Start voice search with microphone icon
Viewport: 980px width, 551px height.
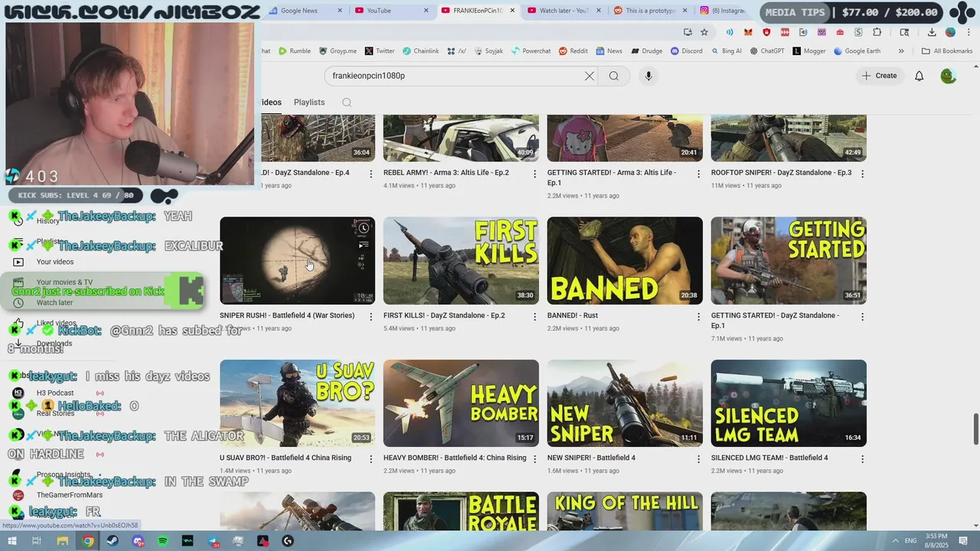tap(648, 76)
